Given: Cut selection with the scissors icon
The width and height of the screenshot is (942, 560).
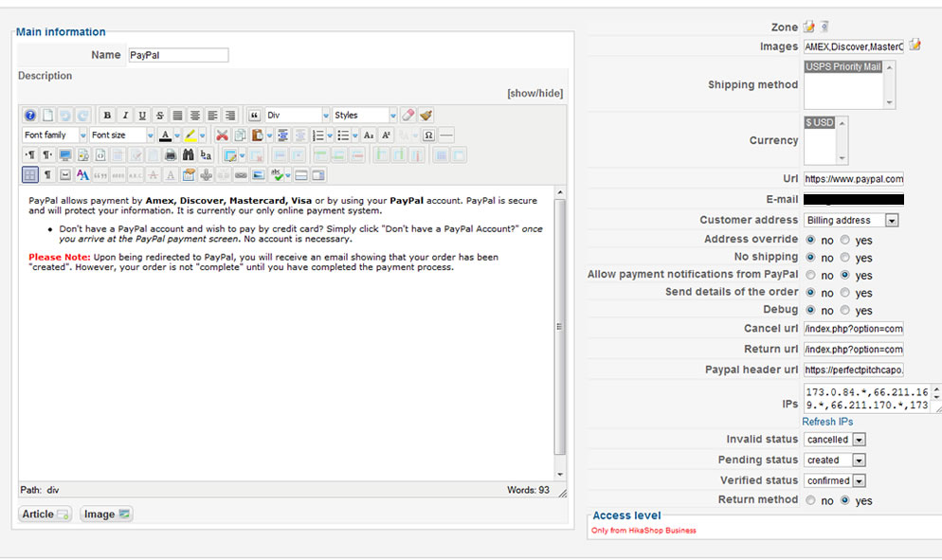Looking at the screenshot, I should pos(222,135).
